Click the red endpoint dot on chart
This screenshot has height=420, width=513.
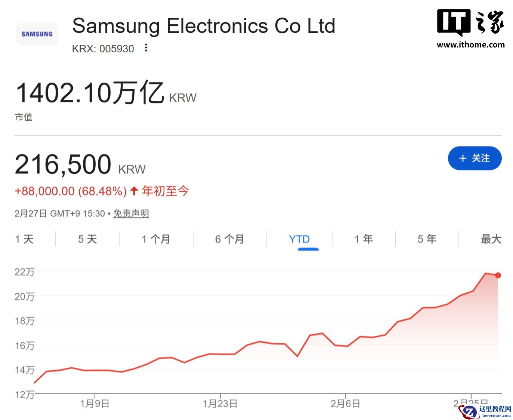(x=498, y=275)
